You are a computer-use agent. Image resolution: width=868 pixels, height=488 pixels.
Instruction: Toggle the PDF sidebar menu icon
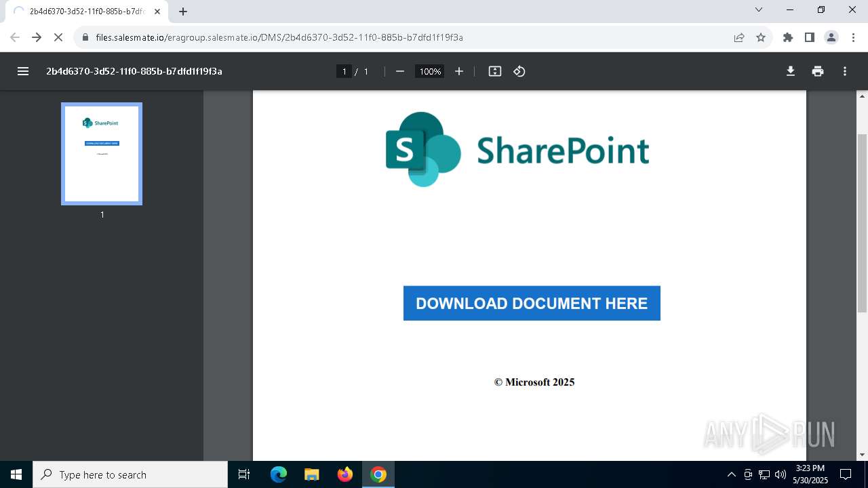coord(23,71)
